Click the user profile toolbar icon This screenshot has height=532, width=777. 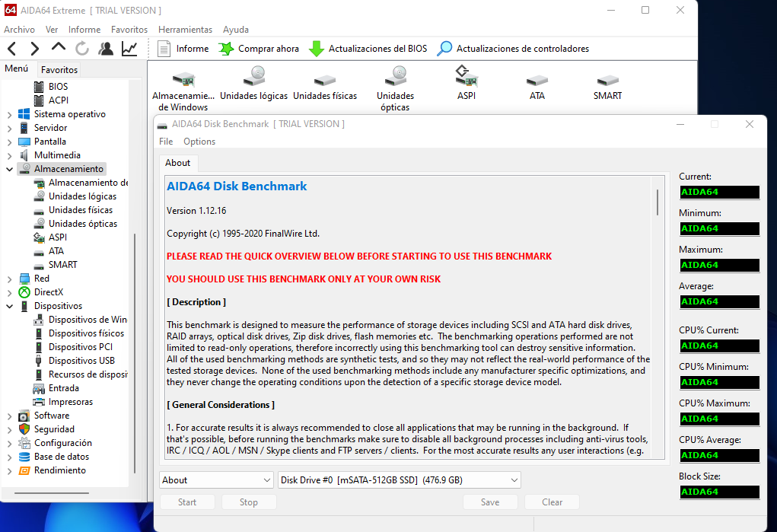coord(106,49)
